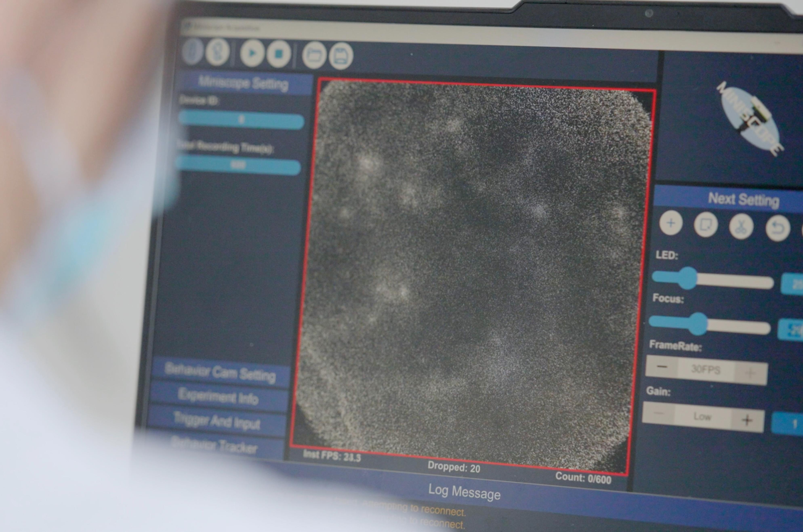Click the Total Recording Time field

(x=238, y=165)
